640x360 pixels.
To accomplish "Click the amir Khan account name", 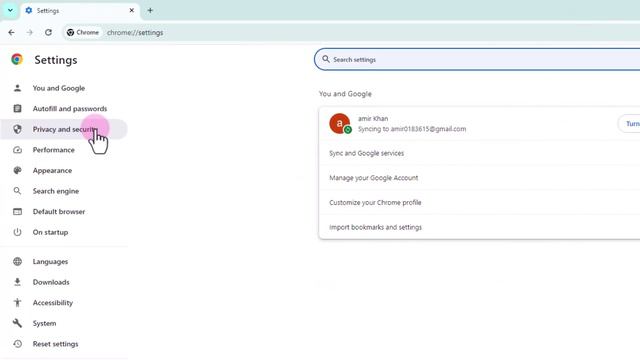I will coord(373,118).
